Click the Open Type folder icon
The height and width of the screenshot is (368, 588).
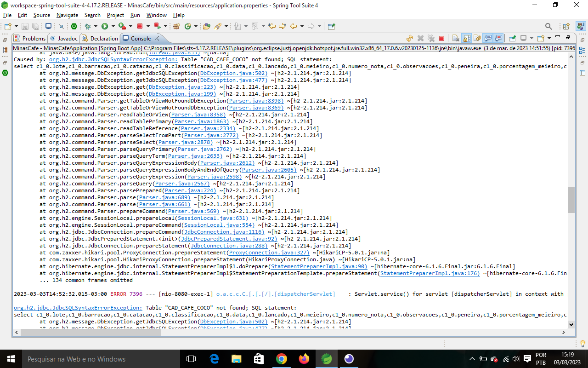(x=206, y=26)
